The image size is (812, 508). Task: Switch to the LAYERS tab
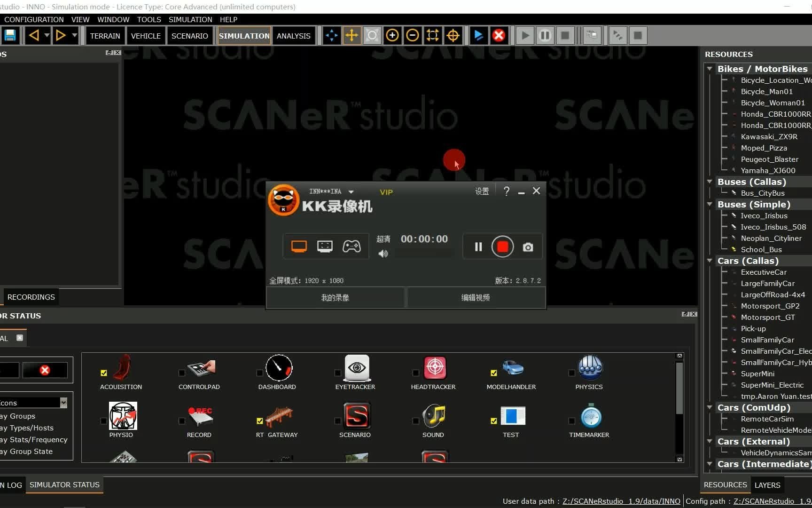(767, 485)
